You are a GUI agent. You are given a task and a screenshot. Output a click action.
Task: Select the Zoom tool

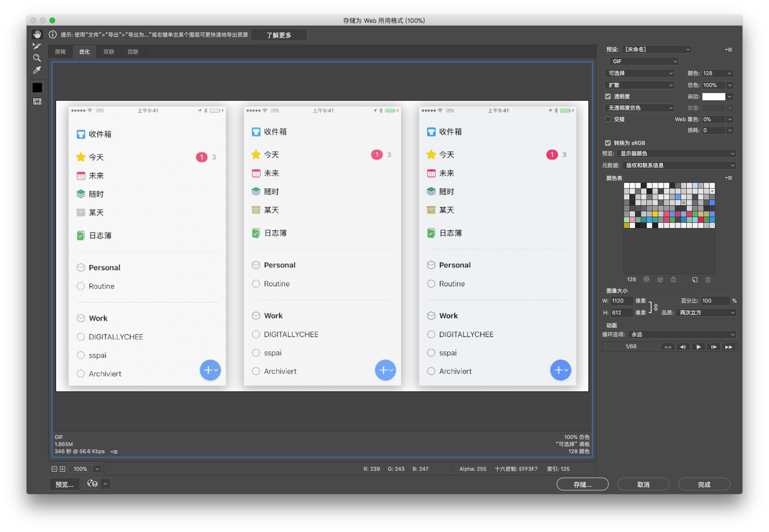tap(37, 58)
